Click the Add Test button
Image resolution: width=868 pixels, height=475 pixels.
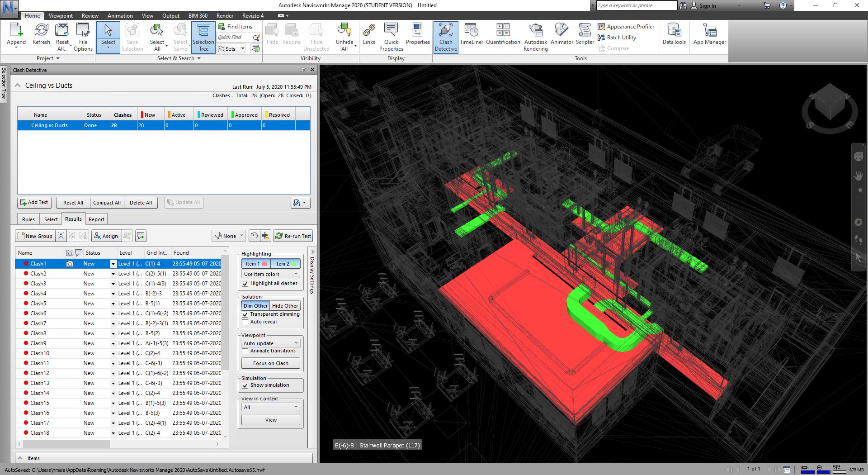34,203
